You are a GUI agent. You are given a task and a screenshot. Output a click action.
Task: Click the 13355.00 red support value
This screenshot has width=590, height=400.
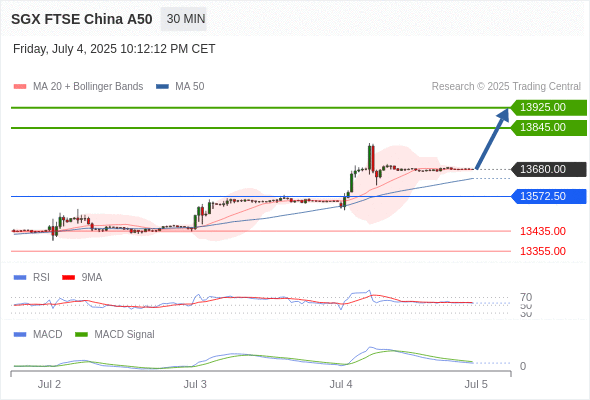tap(543, 251)
